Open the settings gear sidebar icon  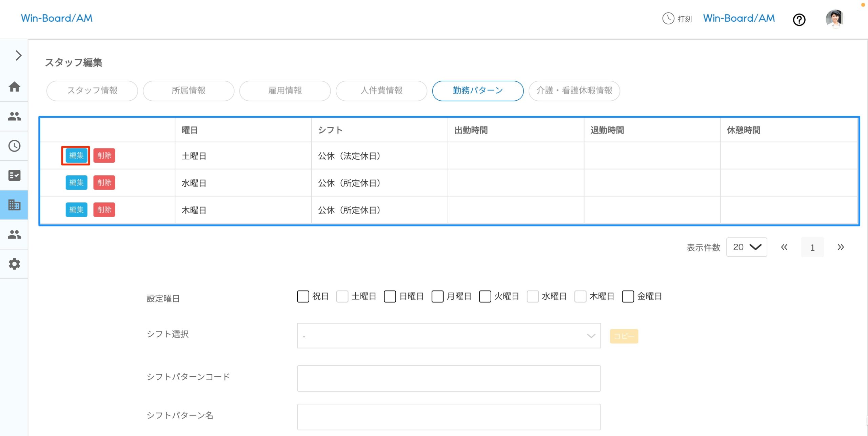[x=14, y=264]
